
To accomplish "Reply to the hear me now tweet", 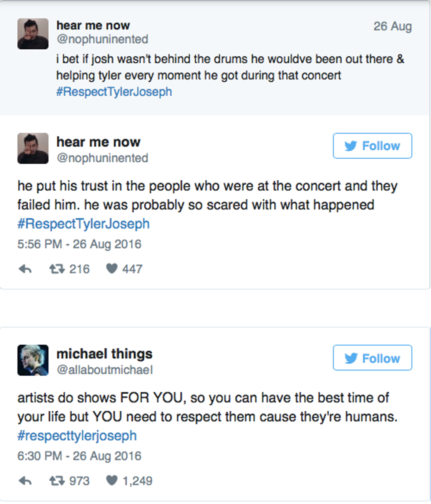I will point(25,269).
